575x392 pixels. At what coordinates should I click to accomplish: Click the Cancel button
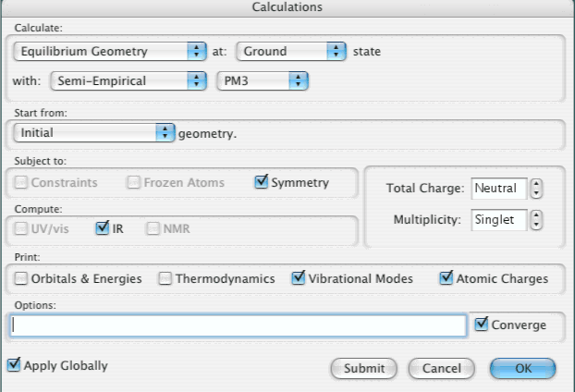(x=441, y=367)
